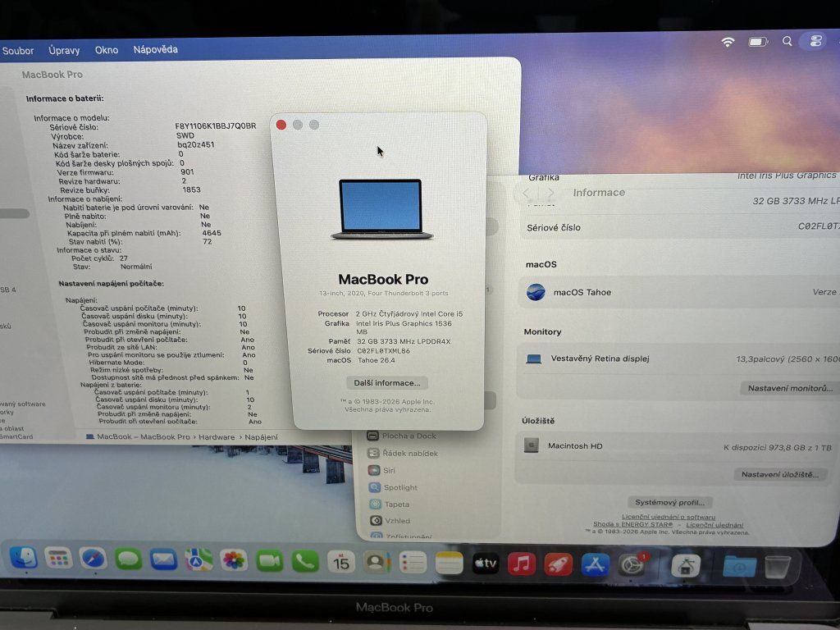Open Safari from the Dock
Viewport: 840px width, 630px height.
click(93, 559)
